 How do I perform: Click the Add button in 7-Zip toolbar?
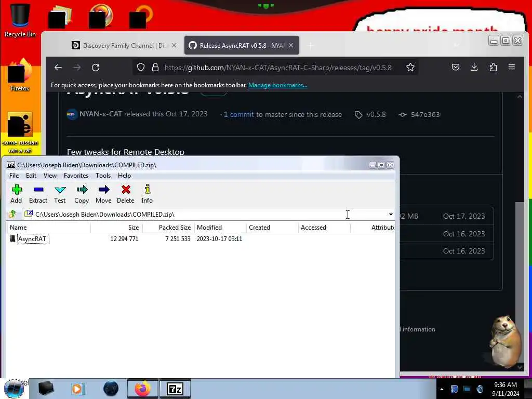(16, 194)
